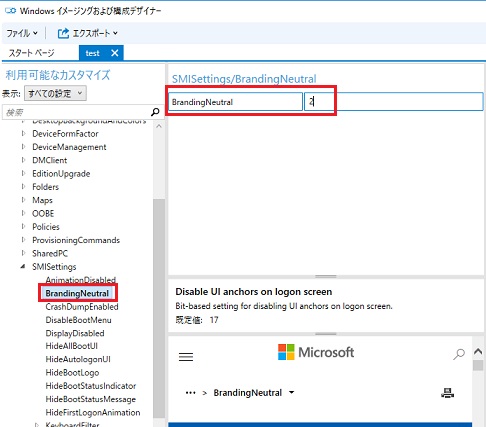Screen dimensions: 486x427
Task: Select HideBootStatusIndicator setting
Action: tap(91, 386)
